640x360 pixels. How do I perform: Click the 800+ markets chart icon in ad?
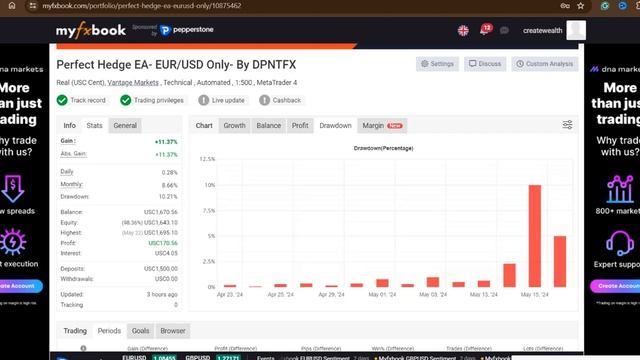(x=620, y=189)
